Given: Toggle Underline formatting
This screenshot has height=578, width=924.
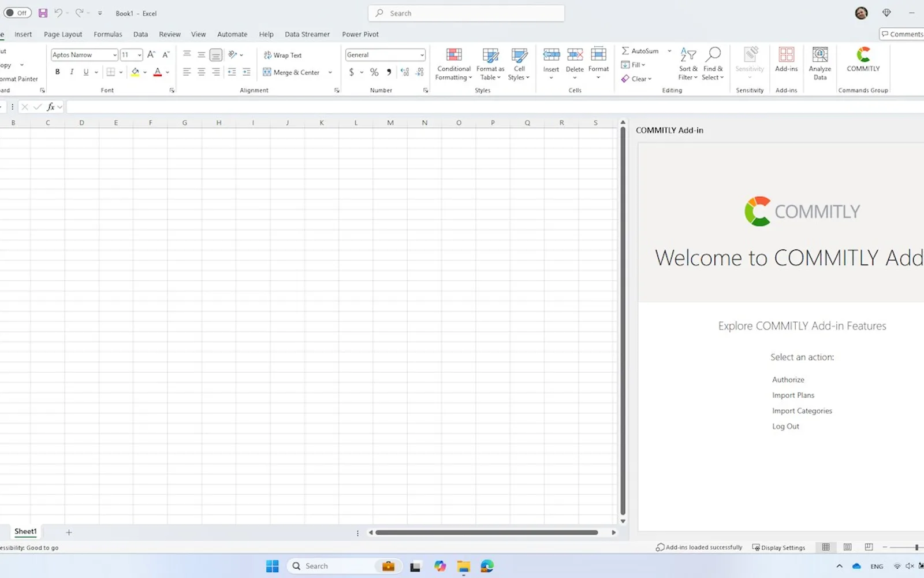Looking at the screenshot, I should click(86, 72).
